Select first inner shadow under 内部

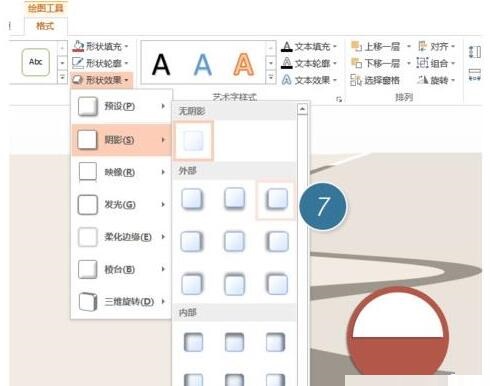(193, 342)
